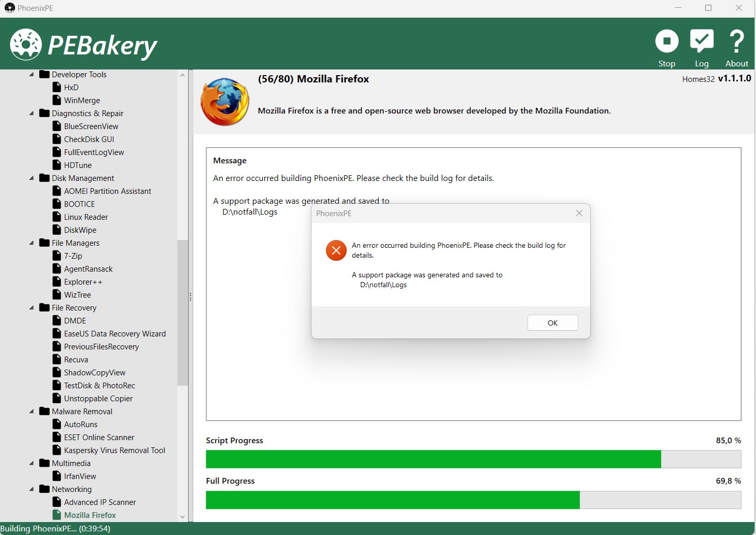Collapse the Multimedia tree node

(32, 463)
